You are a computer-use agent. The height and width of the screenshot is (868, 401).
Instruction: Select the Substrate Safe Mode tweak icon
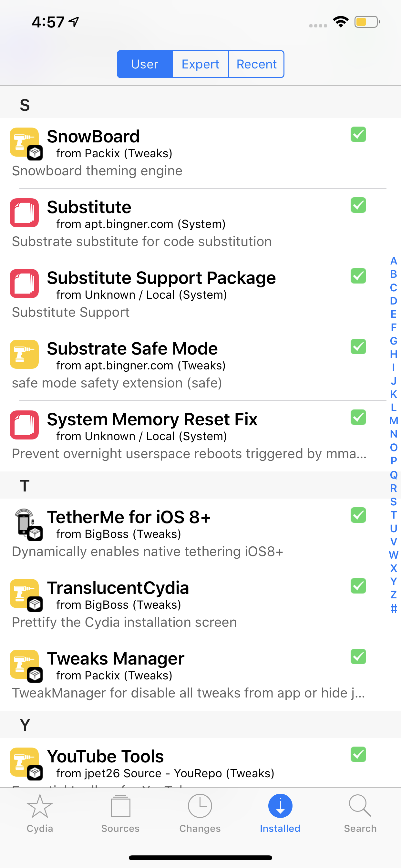(24, 355)
